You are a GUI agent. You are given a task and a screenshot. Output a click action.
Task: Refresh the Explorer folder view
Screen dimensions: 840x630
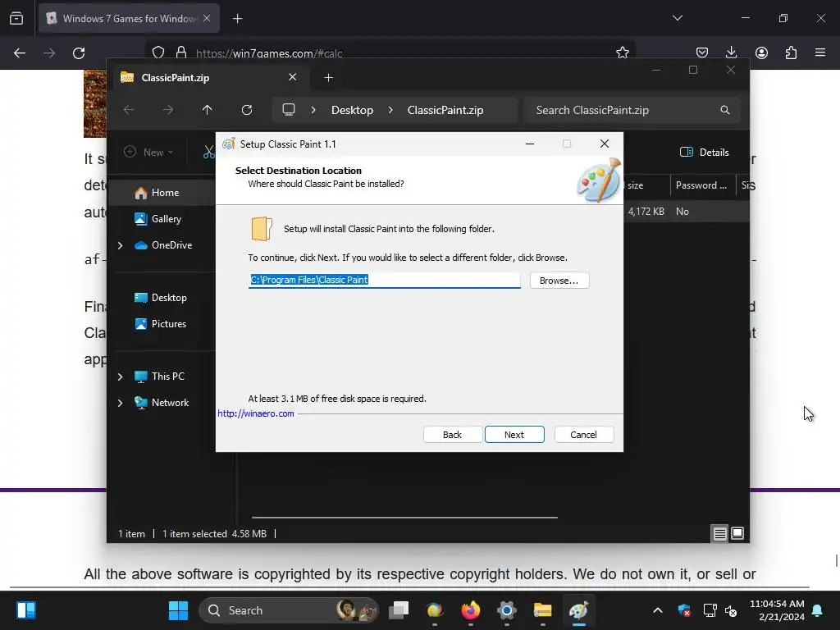[246, 110]
